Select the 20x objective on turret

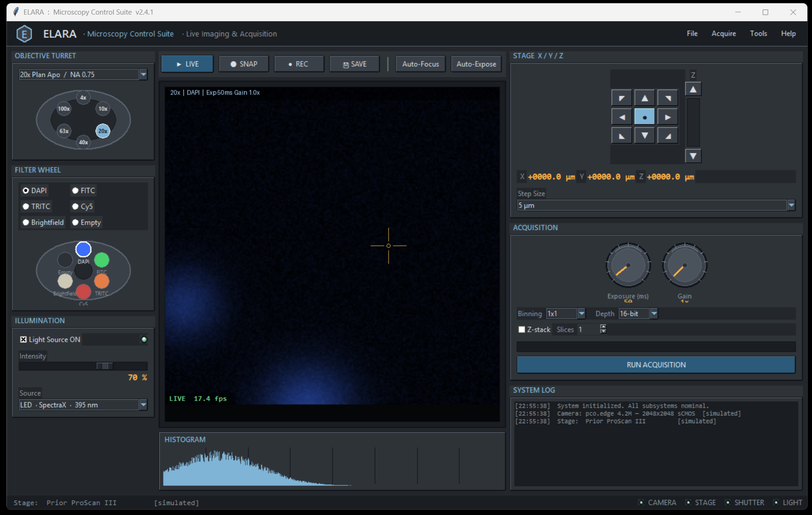click(x=103, y=131)
